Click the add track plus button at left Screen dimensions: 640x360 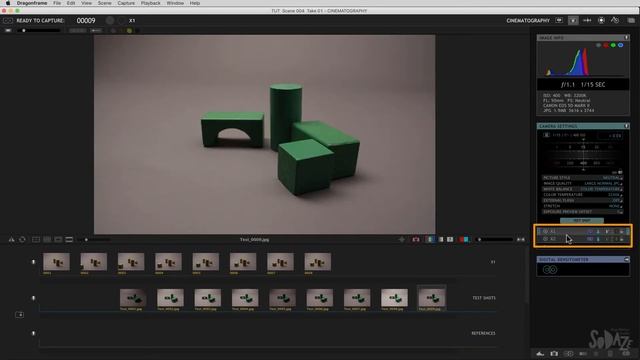[x=19, y=315]
